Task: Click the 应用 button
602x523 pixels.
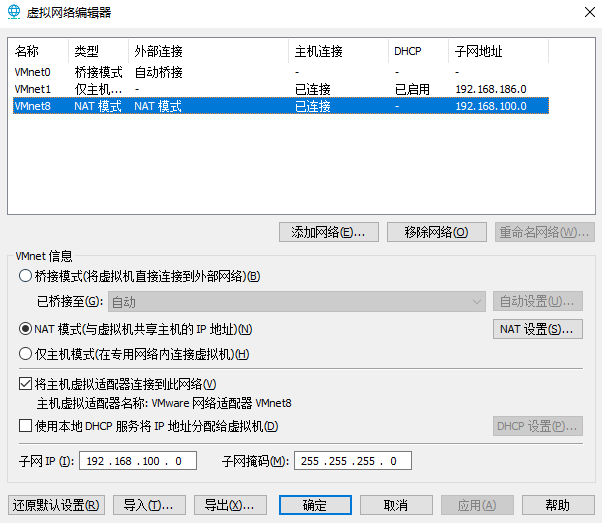Action: 477,505
